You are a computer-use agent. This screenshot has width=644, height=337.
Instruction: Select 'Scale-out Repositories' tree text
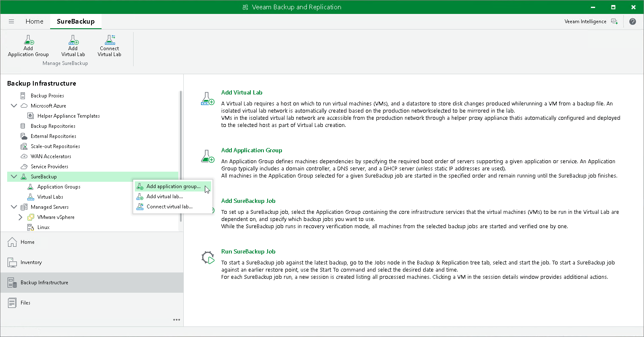tap(55, 146)
